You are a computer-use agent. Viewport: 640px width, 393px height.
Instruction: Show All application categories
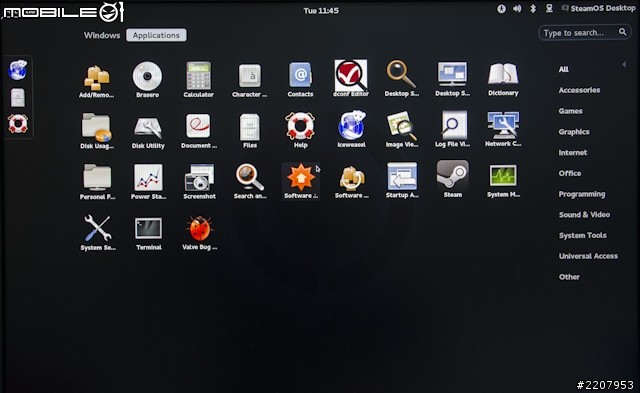[x=563, y=69]
